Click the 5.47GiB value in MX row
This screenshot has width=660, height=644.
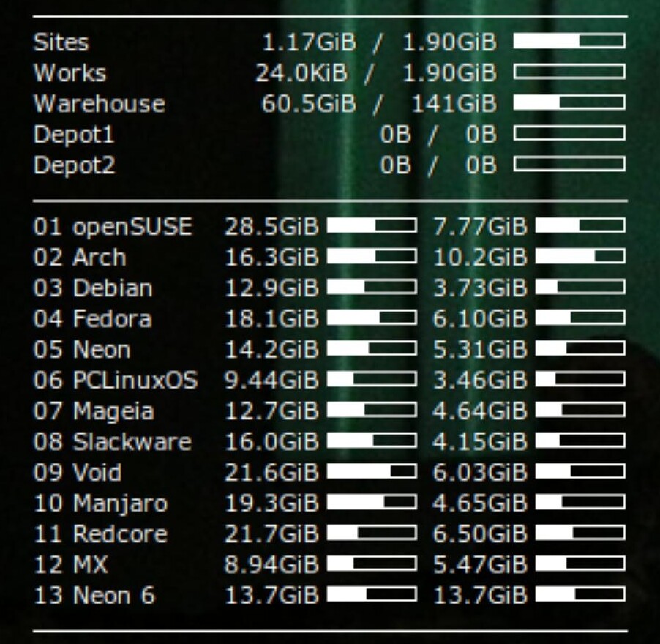[479, 564]
